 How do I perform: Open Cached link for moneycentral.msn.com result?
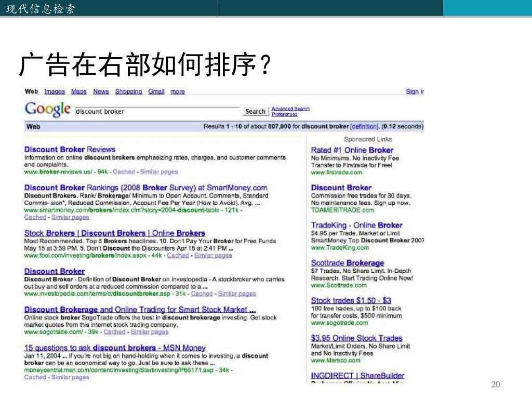click(35, 377)
